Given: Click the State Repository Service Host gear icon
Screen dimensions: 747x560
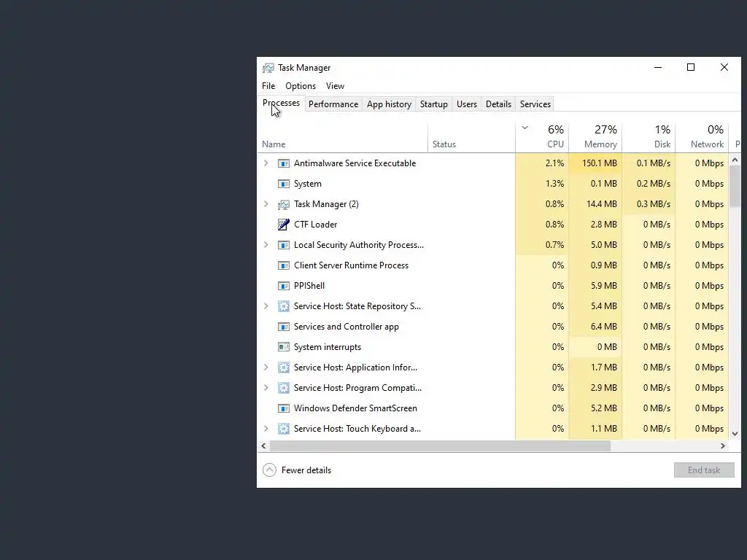Looking at the screenshot, I should (284, 306).
